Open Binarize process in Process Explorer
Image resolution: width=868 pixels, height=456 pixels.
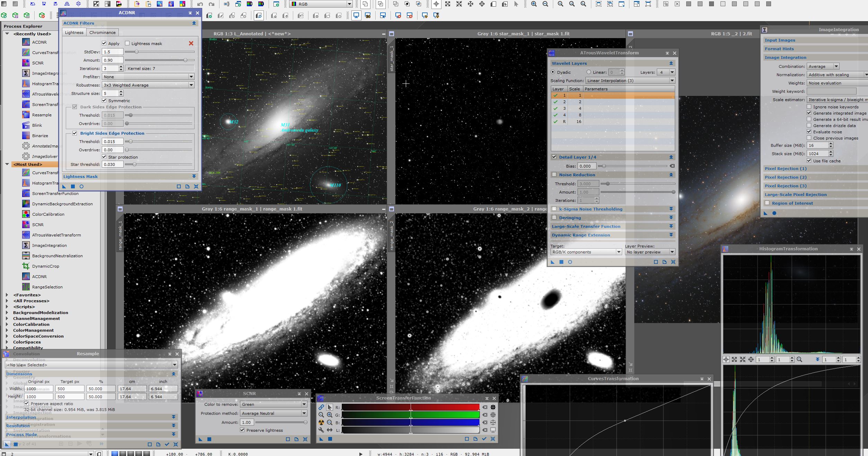point(40,136)
